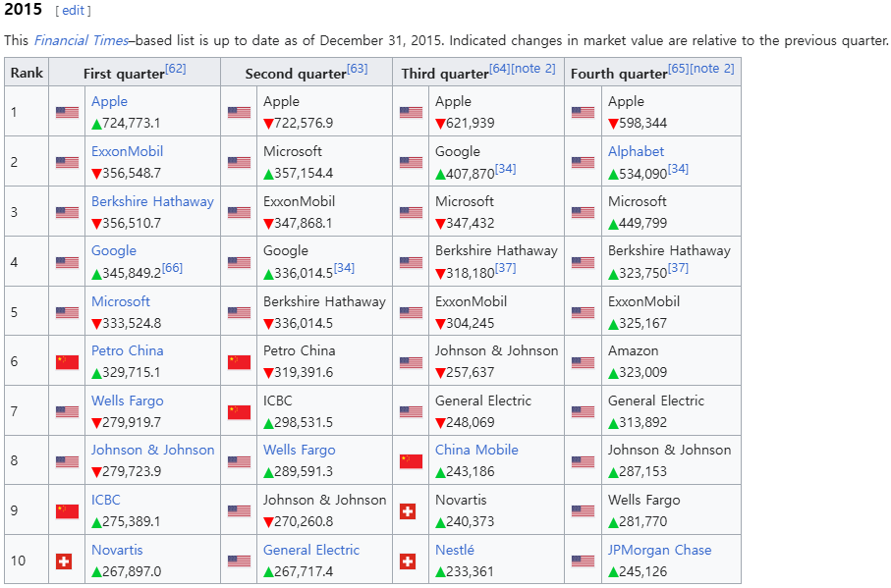Click red down arrow beside 621,939
The image size is (891, 588).
pos(440,124)
